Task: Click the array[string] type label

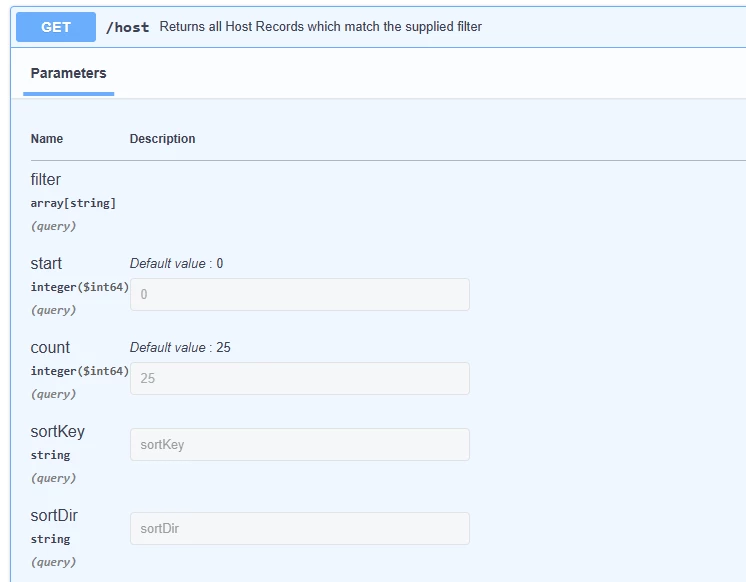Action: [x=73, y=203]
